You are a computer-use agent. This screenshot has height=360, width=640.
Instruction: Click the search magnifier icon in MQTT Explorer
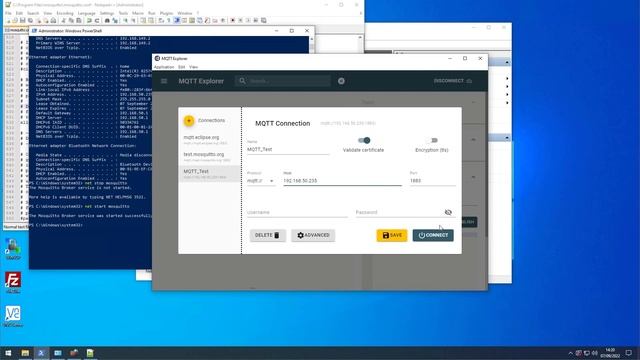[242, 81]
